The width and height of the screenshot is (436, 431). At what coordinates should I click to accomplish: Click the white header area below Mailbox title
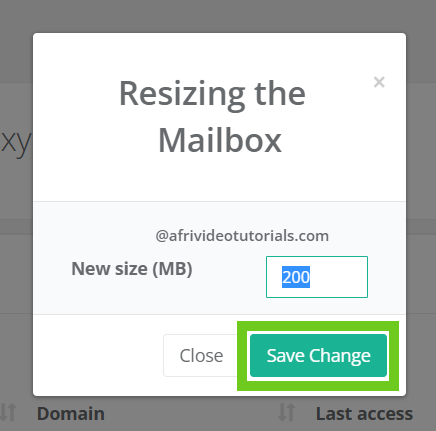pyautogui.click(x=219, y=180)
